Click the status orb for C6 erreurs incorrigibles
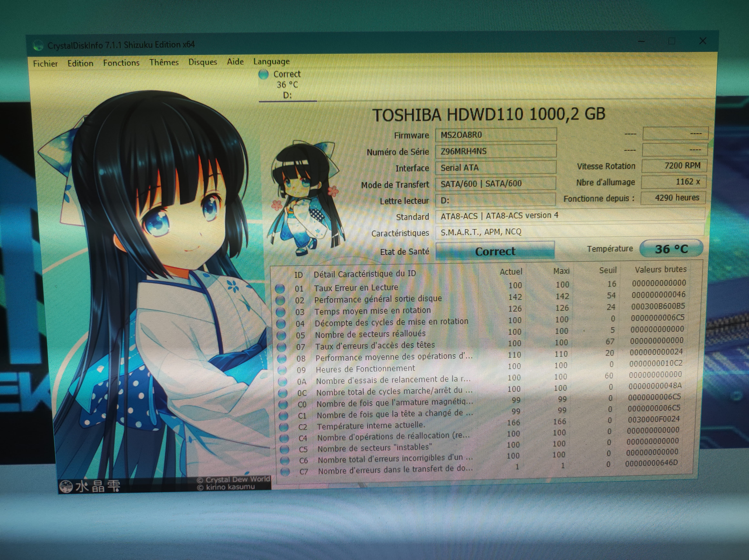This screenshot has width=749, height=560. tap(285, 460)
